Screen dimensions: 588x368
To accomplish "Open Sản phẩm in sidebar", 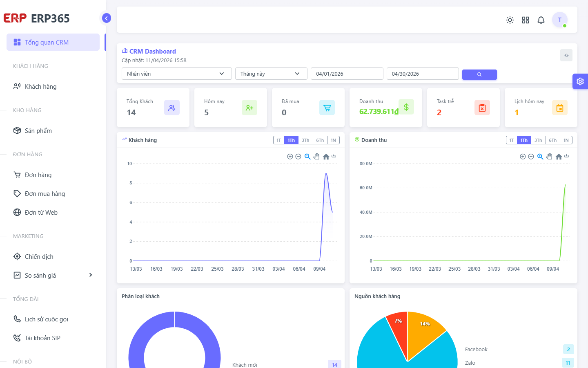I will click(53, 130).
